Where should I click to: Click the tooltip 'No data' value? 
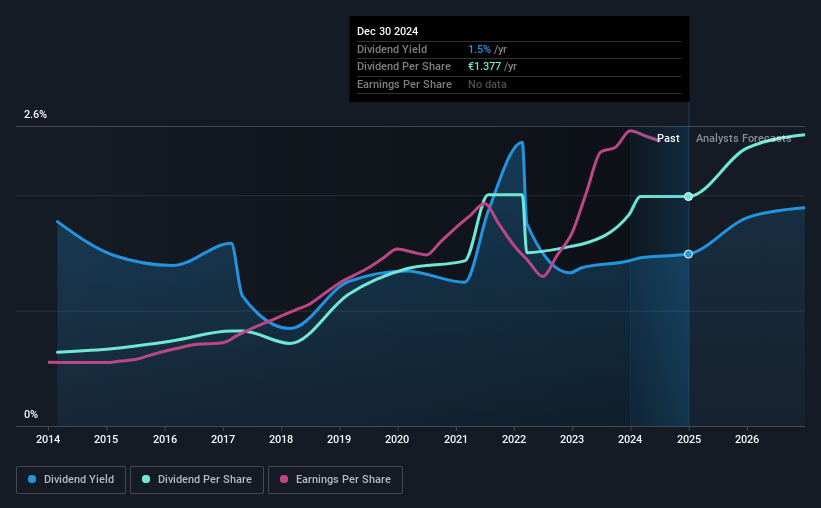pyautogui.click(x=487, y=84)
